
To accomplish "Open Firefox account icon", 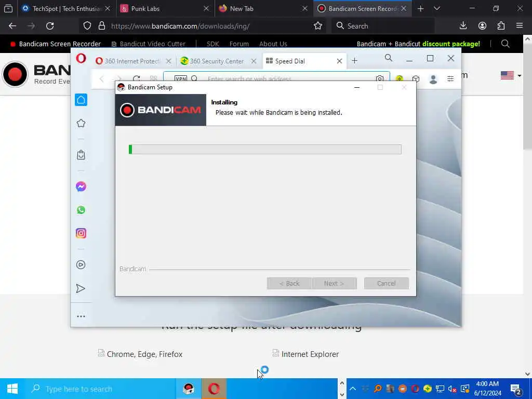I will 482,26.
